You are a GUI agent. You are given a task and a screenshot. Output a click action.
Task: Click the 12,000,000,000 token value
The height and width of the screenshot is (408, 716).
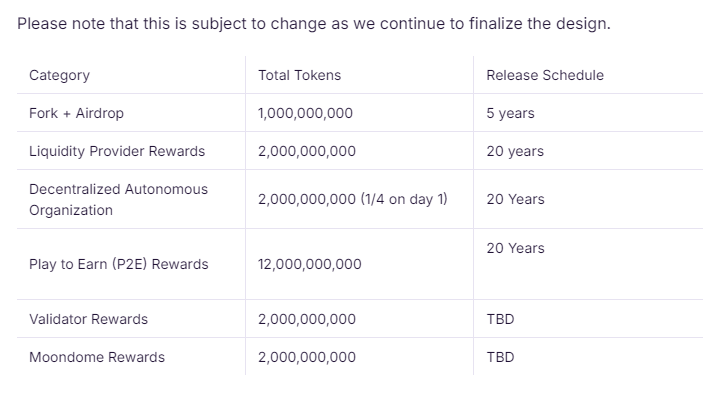tap(310, 264)
